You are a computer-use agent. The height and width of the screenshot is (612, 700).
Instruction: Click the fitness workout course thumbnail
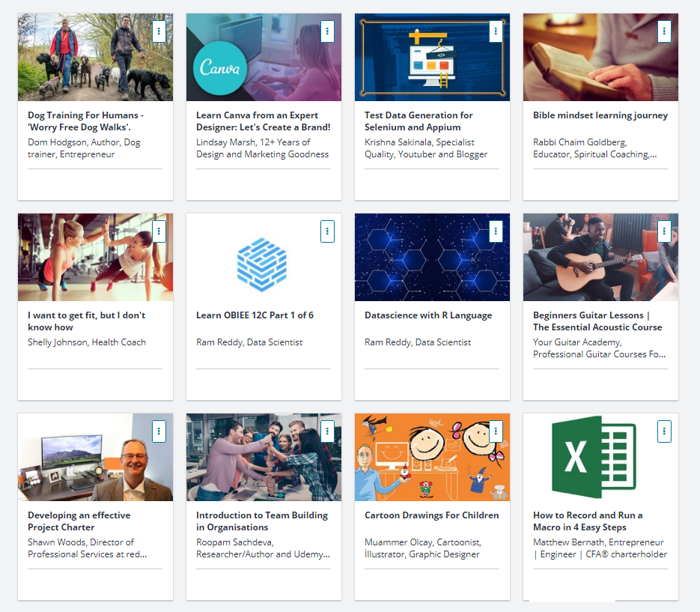point(95,257)
